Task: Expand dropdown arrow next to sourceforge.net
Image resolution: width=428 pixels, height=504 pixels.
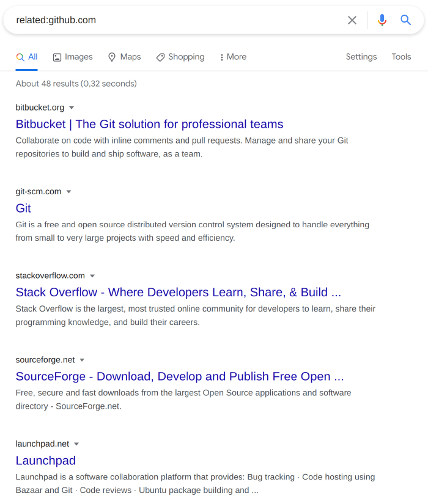Action: point(82,360)
